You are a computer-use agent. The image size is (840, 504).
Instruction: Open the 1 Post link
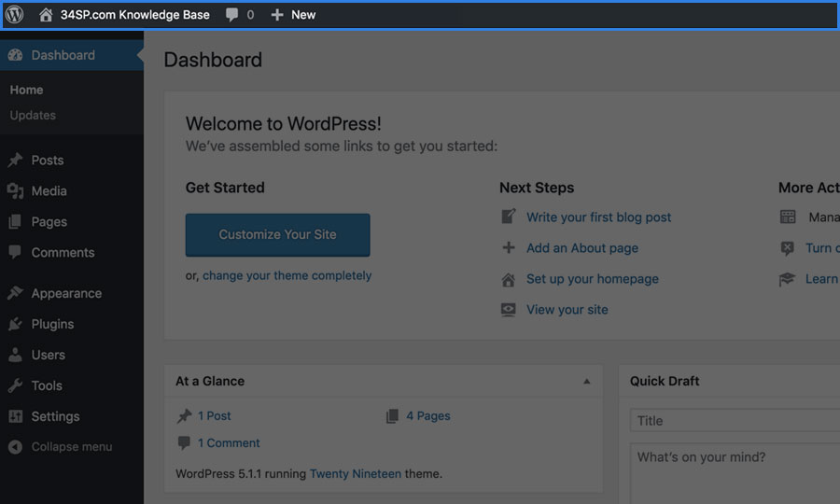pos(215,415)
